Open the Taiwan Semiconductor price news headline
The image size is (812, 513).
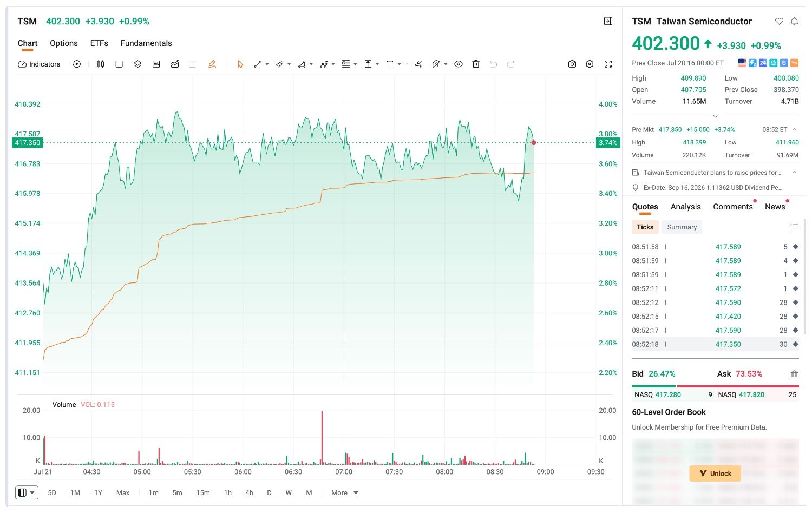712,173
